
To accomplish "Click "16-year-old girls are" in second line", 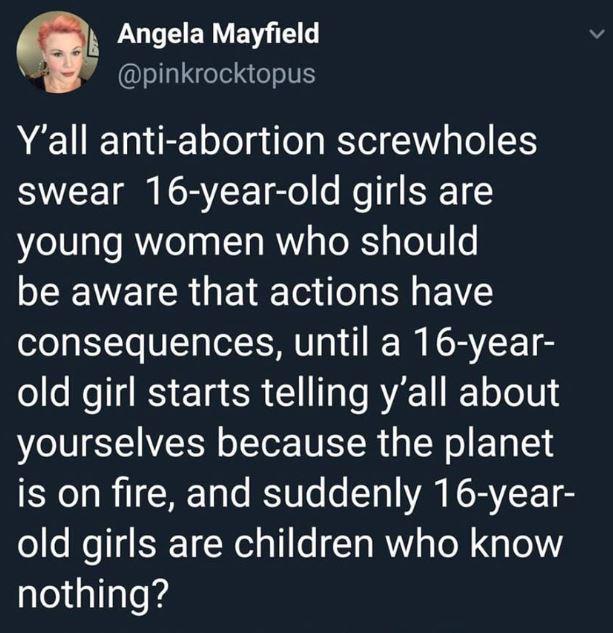I will click(330, 192).
